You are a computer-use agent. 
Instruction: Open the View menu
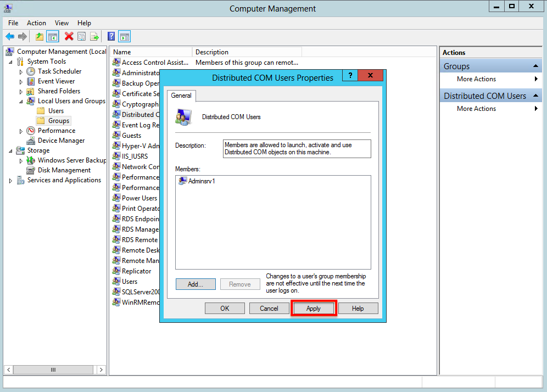click(62, 23)
